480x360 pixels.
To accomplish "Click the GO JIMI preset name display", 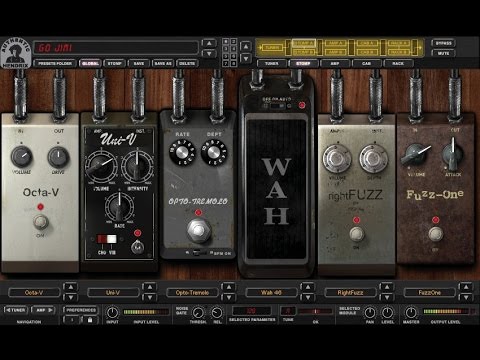I will click(116, 48).
